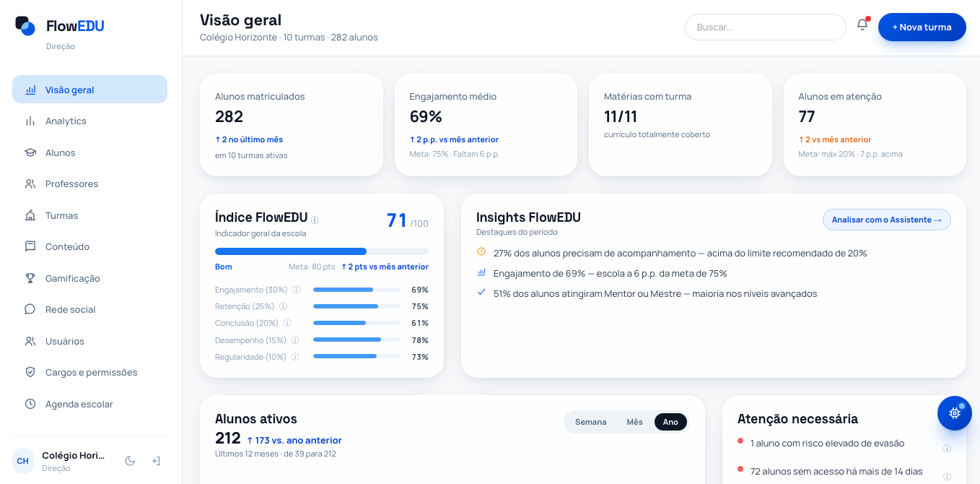The width and height of the screenshot is (980, 484).
Task: Open notifications bell
Action: (x=862, y=25)
